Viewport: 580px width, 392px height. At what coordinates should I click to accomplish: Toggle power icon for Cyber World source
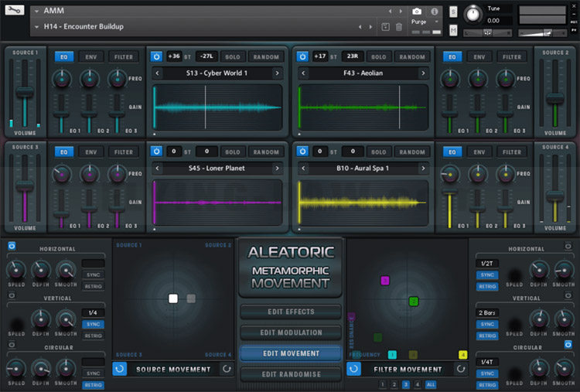click(156, 56)
